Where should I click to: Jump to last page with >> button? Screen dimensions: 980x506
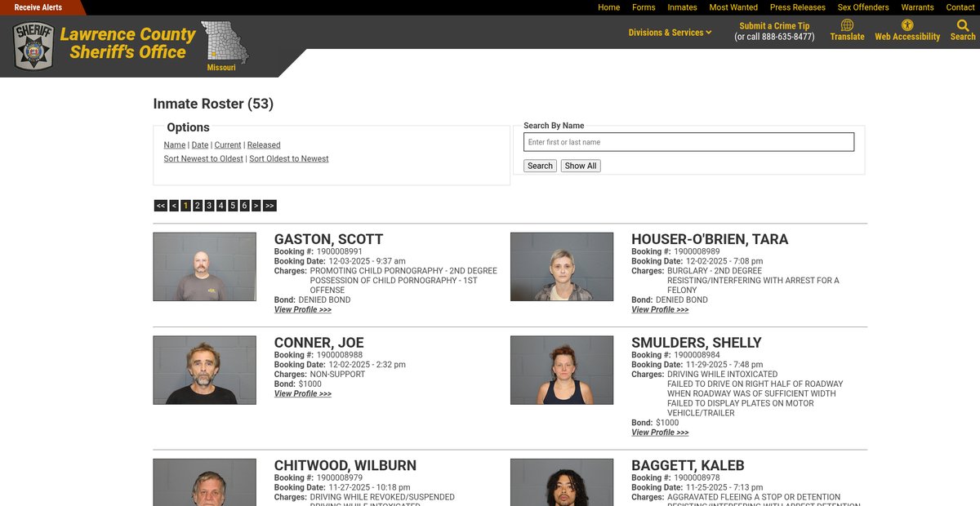(269, 206)
